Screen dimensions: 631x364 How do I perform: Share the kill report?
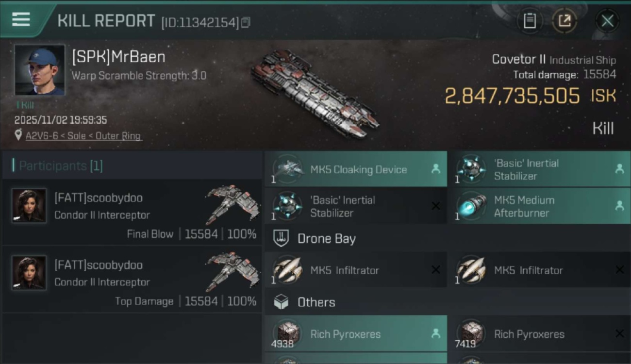(565, 20)
